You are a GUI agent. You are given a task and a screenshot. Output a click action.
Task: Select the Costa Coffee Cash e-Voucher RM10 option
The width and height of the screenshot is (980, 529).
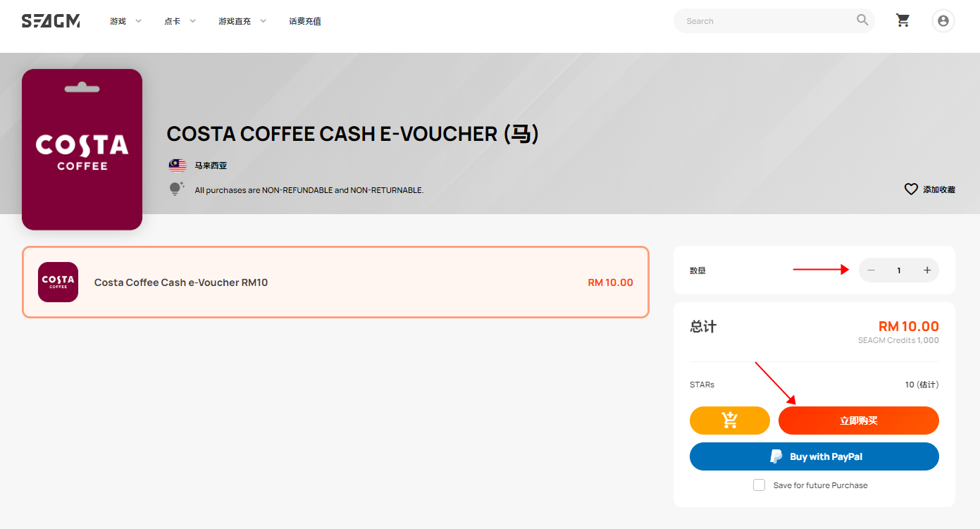pyautogui.click(x=335, y=282)
